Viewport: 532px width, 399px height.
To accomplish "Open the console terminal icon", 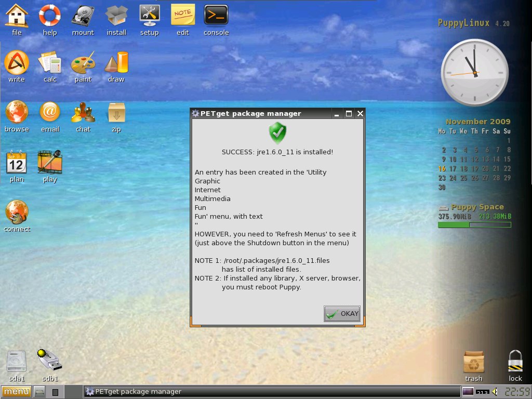I will [216, 15].
